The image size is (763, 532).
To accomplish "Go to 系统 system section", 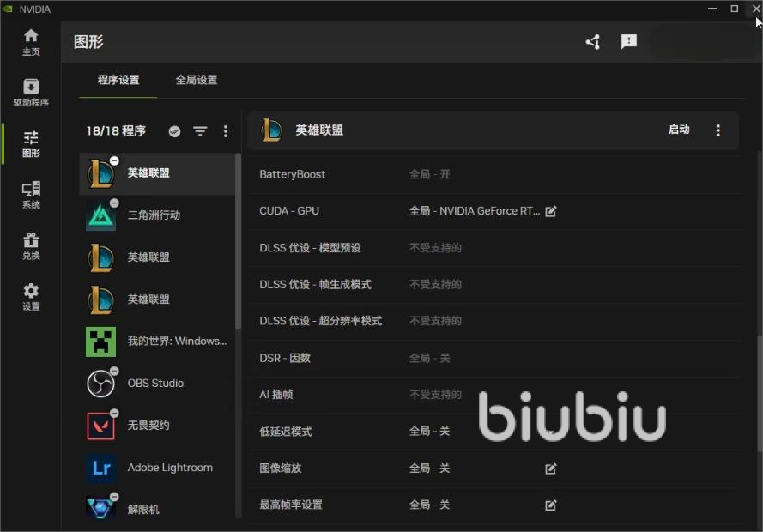I will click(31, 195).
